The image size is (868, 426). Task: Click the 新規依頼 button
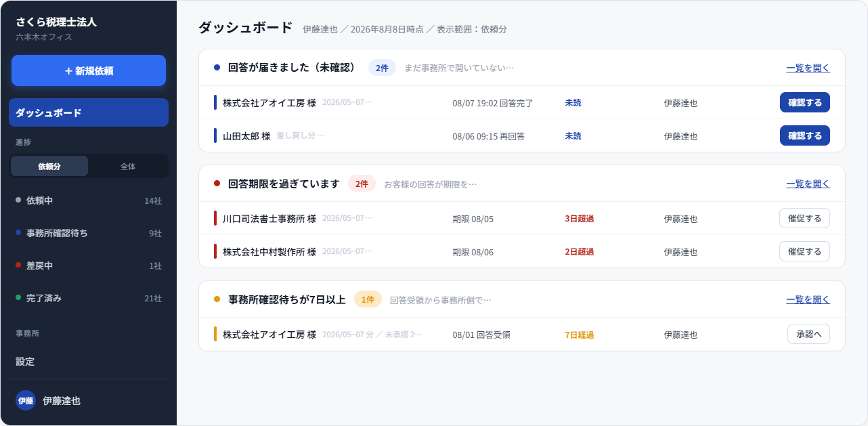pos(89,70)
